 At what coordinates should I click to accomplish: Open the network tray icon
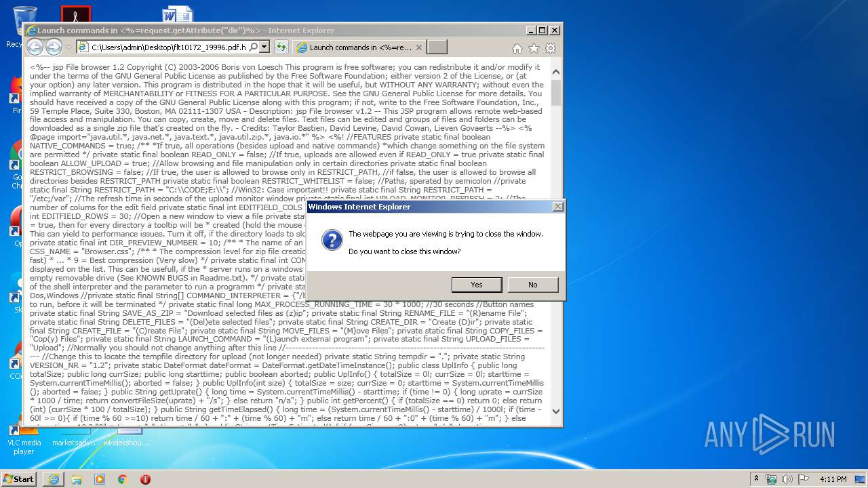(771, 479)
